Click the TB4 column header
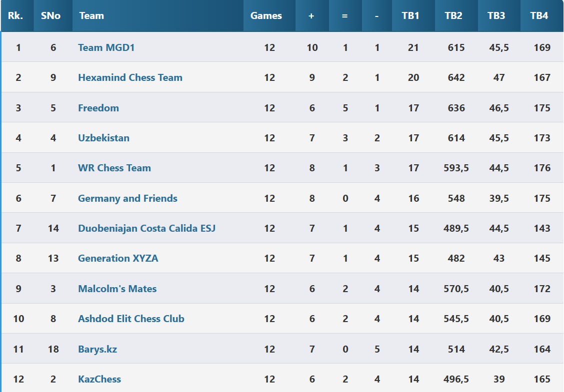The width and height of the screenshot is (564, 392). 539,16
